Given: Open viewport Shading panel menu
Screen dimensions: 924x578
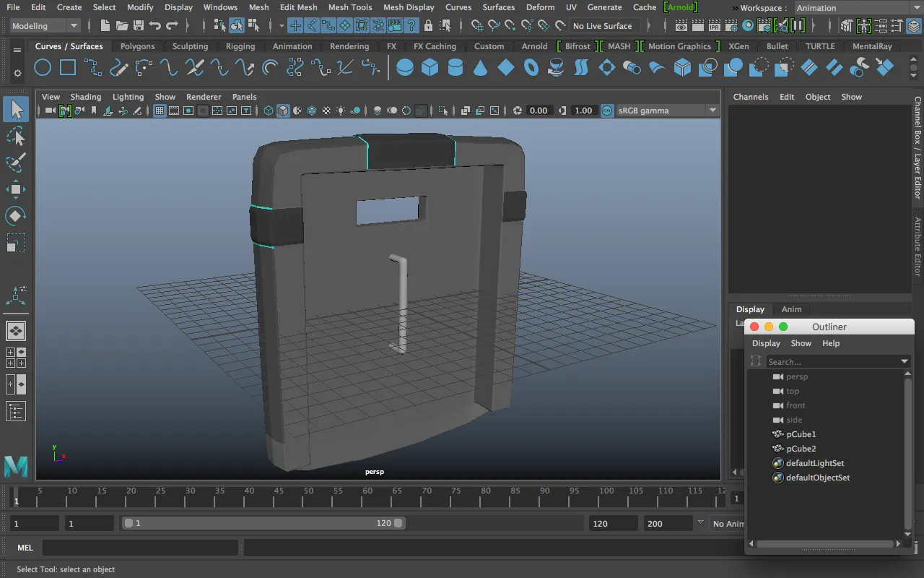Looking at the screenshot, I should (86, 97).
